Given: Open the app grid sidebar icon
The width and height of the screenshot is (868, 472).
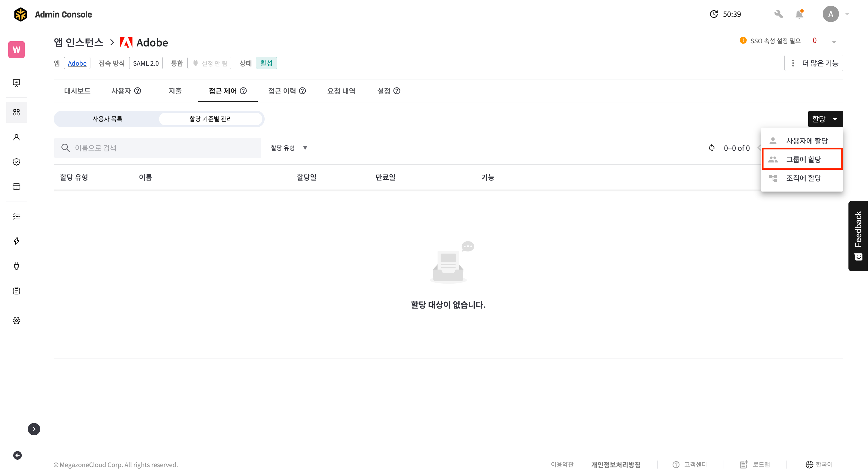Looking at the screenshot, I should pyautogui.click(x=17, y=112).
